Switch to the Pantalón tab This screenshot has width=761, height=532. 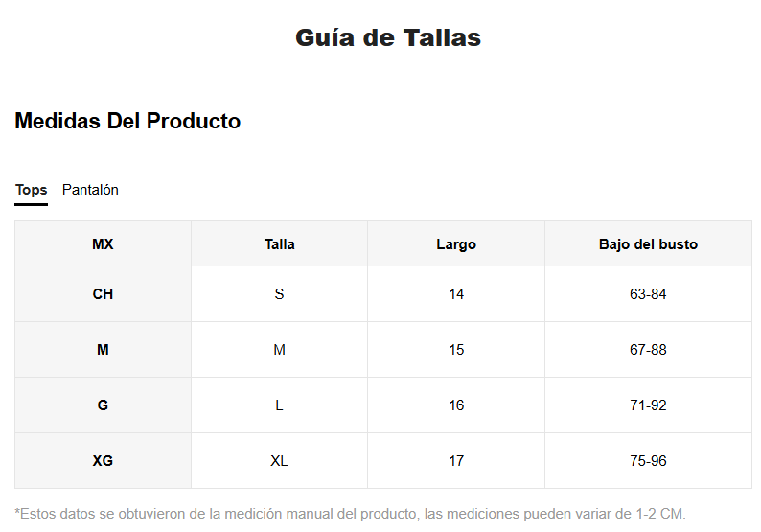coord(90,190)
